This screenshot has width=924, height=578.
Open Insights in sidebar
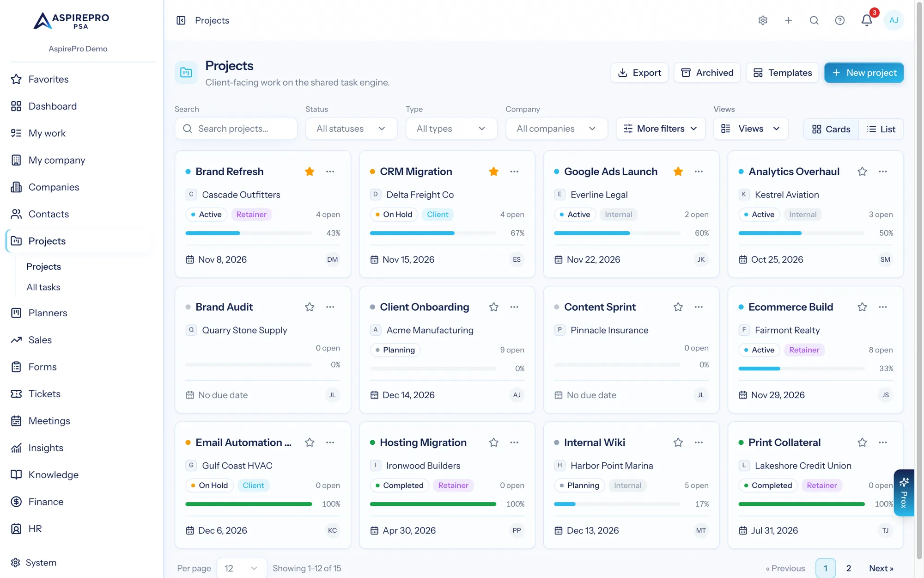[46, 448]
